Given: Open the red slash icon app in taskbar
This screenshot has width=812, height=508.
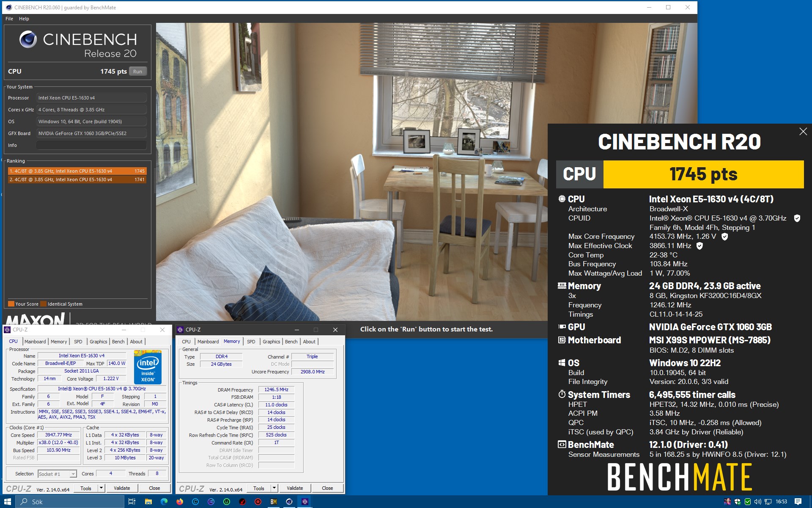Looking at the screenshot, I should 242,502.
